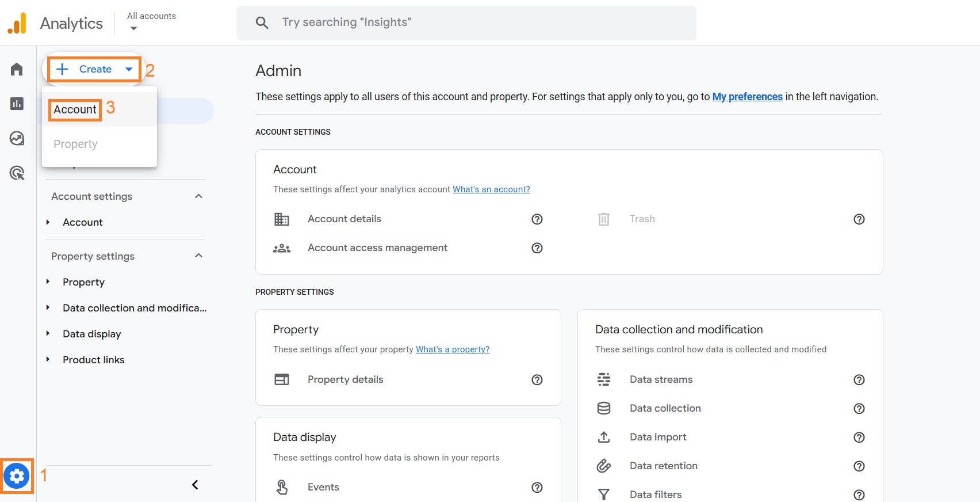Click the Events touch icon
The width and height of the screenshot is (980, 502).
point(282,488)
